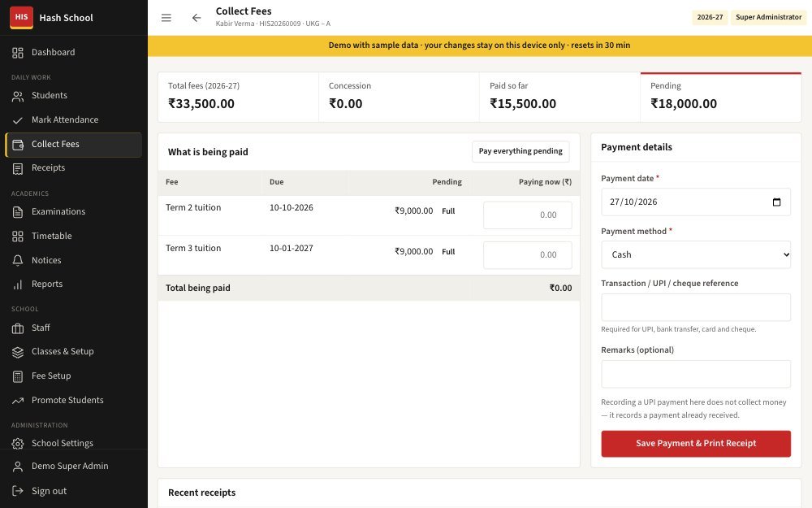The width and height of the screenshot is (812, 508).
Task: Click Full for Term 3 tuition
Action: (448, 251)
